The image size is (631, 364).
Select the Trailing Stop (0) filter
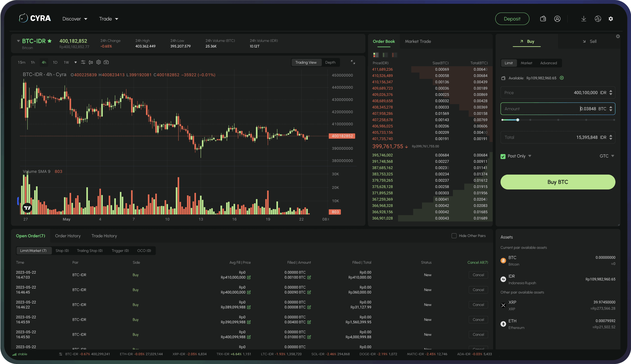click(90, 250)
